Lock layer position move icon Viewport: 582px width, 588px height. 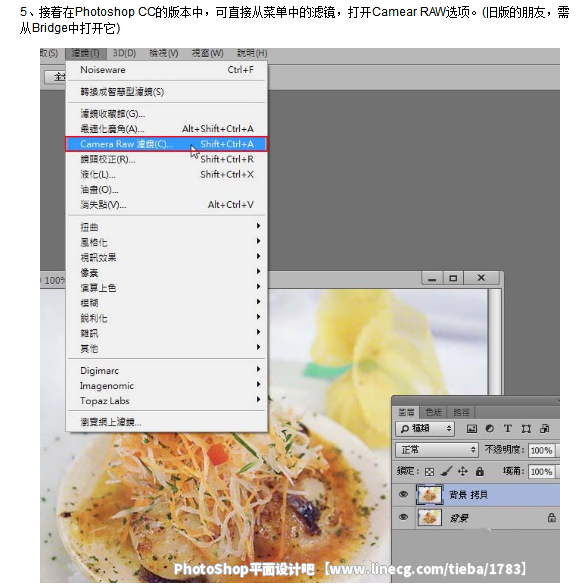coord(463,471)
